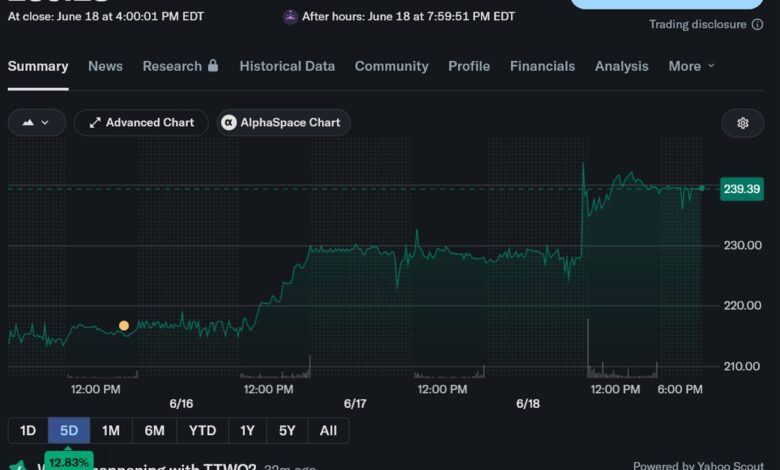The image size is (780, 470).
Task: Click the 210.00 axis label
Action: pos(742,367)
